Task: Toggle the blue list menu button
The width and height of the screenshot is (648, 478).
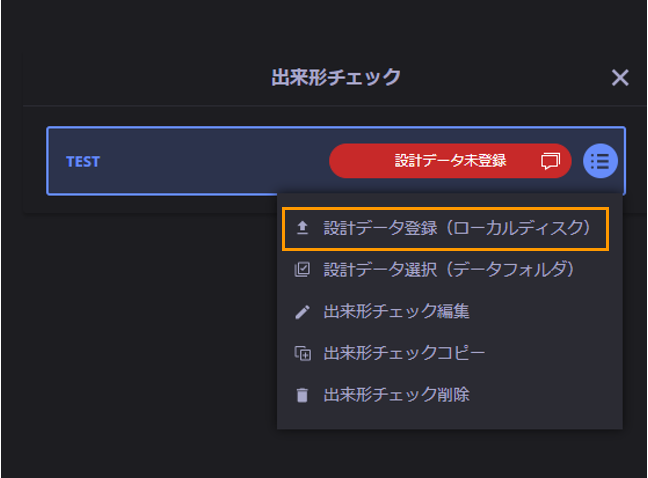Action: (x=600, y=161)
